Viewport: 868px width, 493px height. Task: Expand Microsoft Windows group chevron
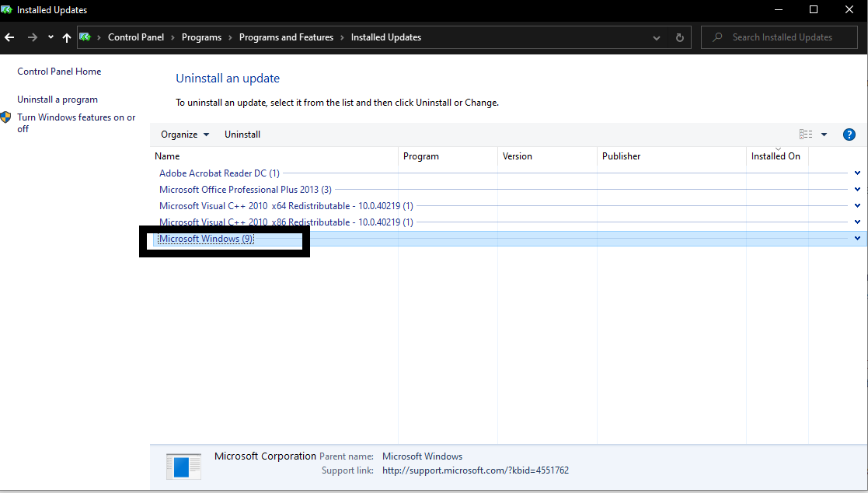[x=857, y=238]
